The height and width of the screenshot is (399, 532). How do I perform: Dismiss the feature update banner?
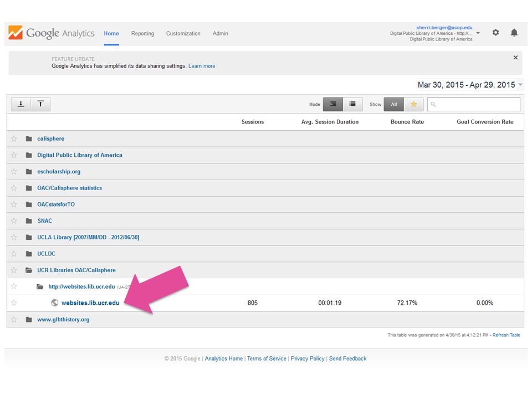(515, 58)
